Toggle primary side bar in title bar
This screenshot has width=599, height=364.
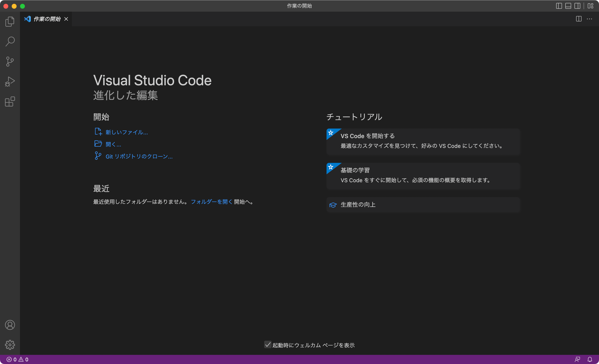coord(559,6)
